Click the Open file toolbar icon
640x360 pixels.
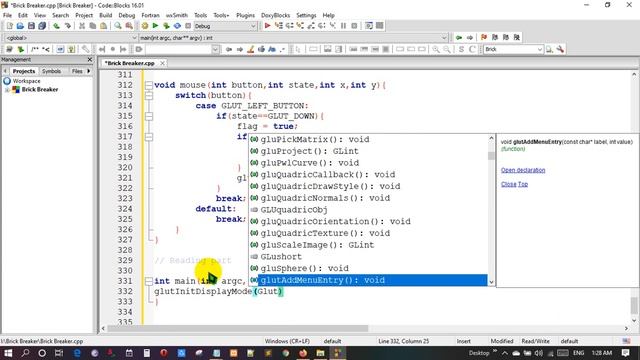tap(20, 26)
